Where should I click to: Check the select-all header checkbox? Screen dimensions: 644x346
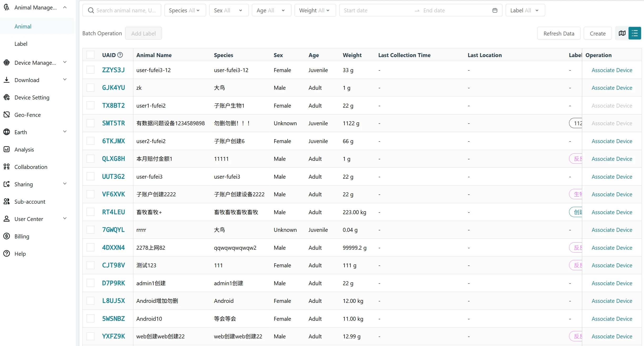click(90, 55)
